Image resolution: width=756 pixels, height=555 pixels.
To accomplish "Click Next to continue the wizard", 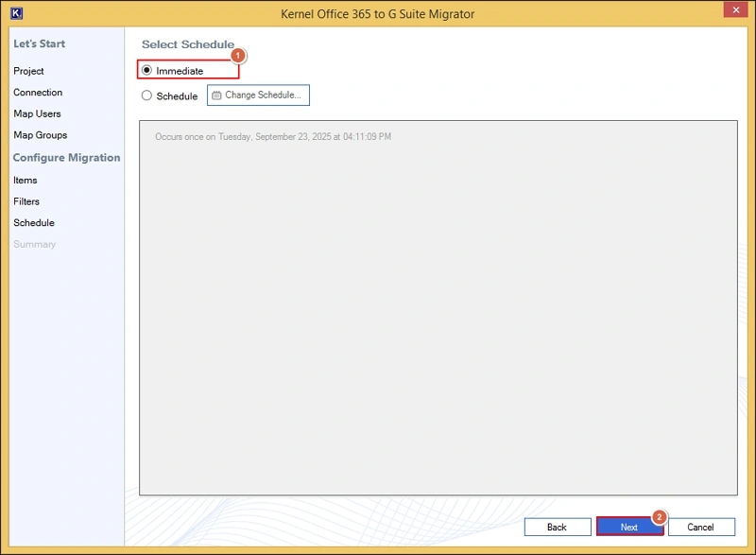I will [628, 527].
